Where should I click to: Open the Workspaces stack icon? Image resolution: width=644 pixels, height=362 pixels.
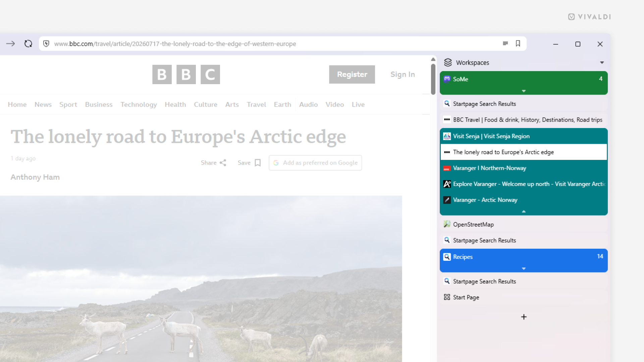pos(448,62)
